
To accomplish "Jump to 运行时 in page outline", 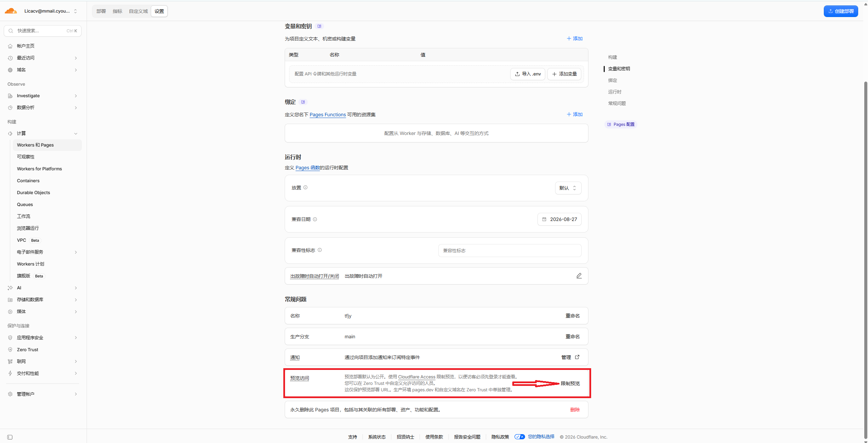I will tap(615, 92).
